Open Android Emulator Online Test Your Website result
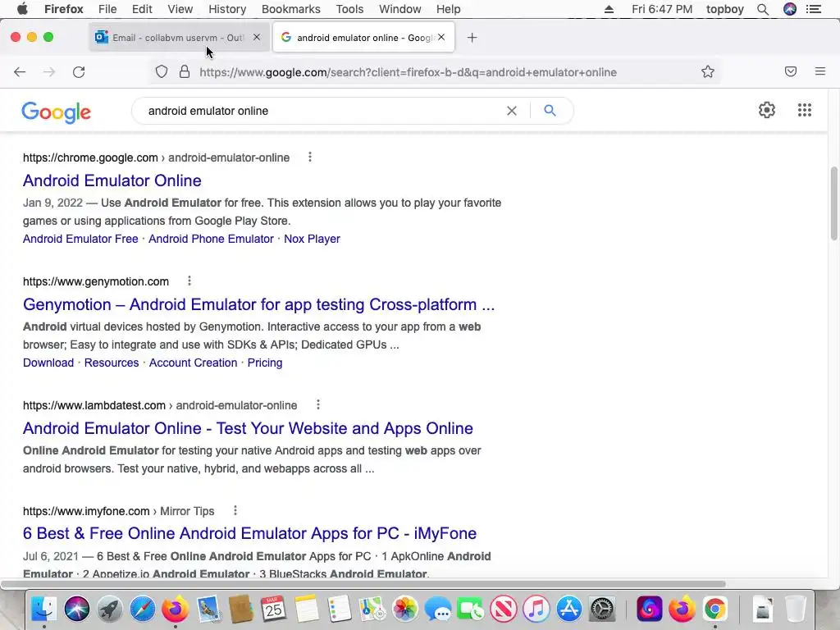Image resolution: width=840 pixels, height=630 pixels. [248, 428]
